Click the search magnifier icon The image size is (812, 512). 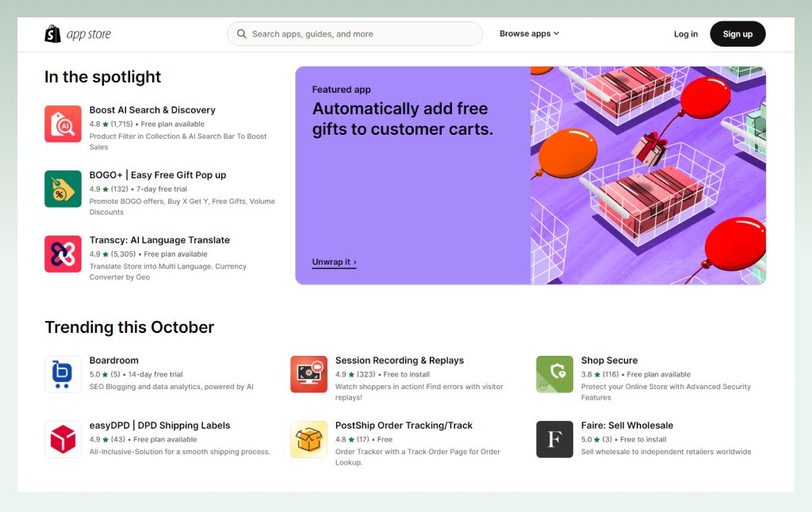coord(241,33)
